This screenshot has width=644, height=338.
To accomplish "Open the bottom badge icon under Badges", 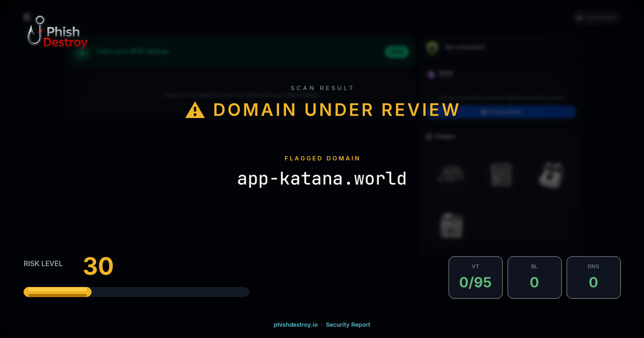I will [x=451, y=224].
